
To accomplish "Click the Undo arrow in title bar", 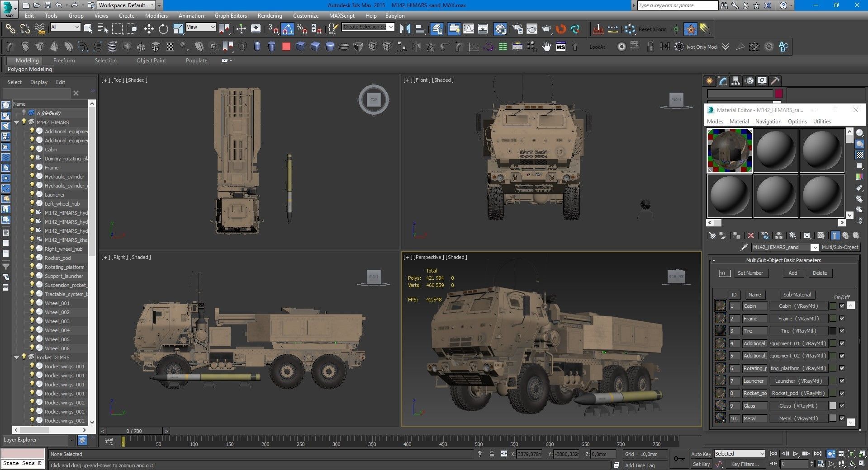I will [x=59, y=5].
